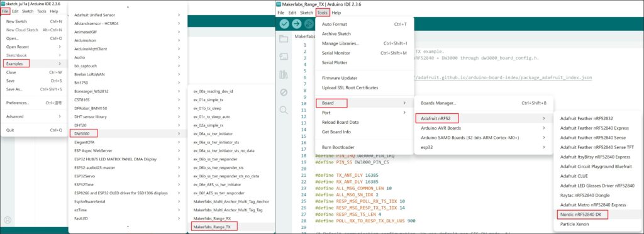The image size is (644, 234).
Task: Select Archive Sketch in Tools menu
Action: [x=364, y=34]
